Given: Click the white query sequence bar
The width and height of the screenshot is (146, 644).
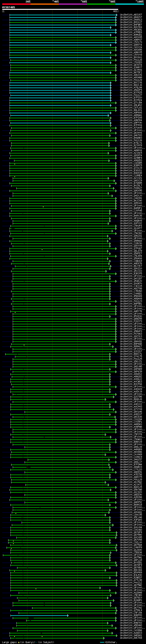Looking at the screenshot, I should [x=60, y=10].
